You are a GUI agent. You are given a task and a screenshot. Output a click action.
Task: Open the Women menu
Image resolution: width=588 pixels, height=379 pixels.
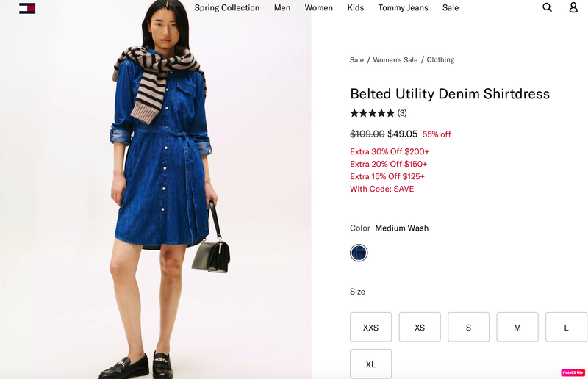point(318,8)
